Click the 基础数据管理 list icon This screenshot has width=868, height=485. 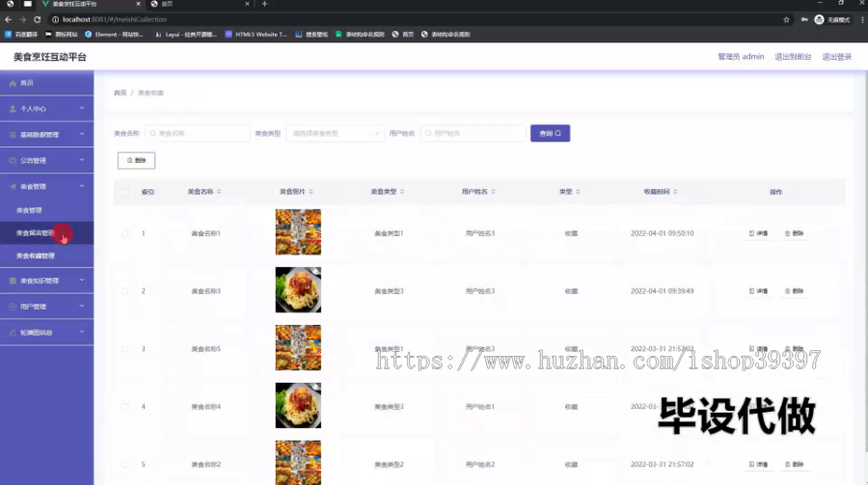13,135
